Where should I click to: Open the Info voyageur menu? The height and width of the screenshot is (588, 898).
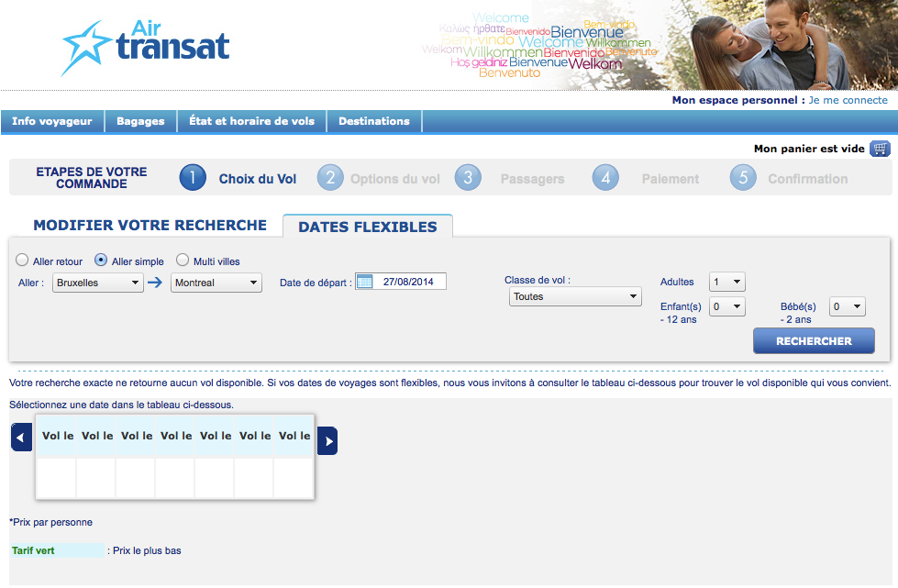coord(52,121)
